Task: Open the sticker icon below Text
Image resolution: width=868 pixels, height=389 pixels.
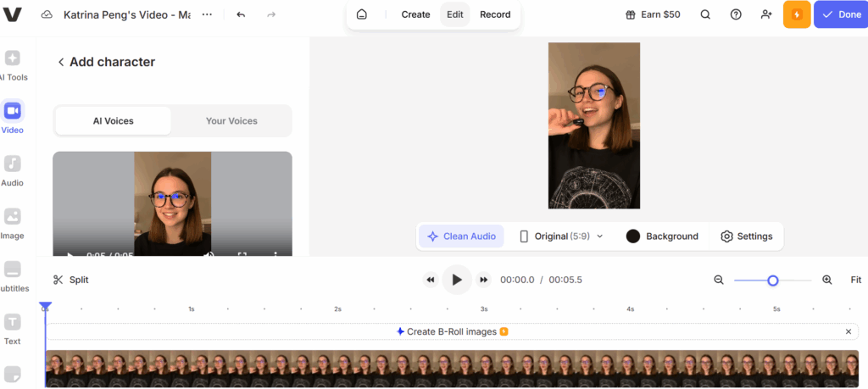Action: (13, 375)
